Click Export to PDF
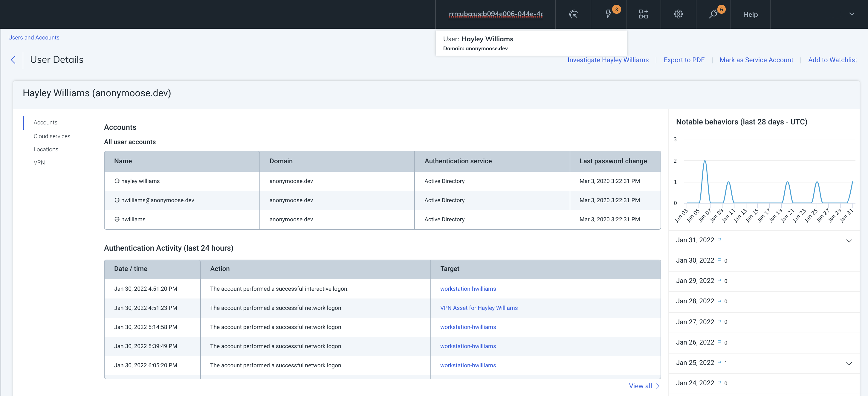Image resolution: width=868 pixels, height=396 pixels. pos(684,60)
